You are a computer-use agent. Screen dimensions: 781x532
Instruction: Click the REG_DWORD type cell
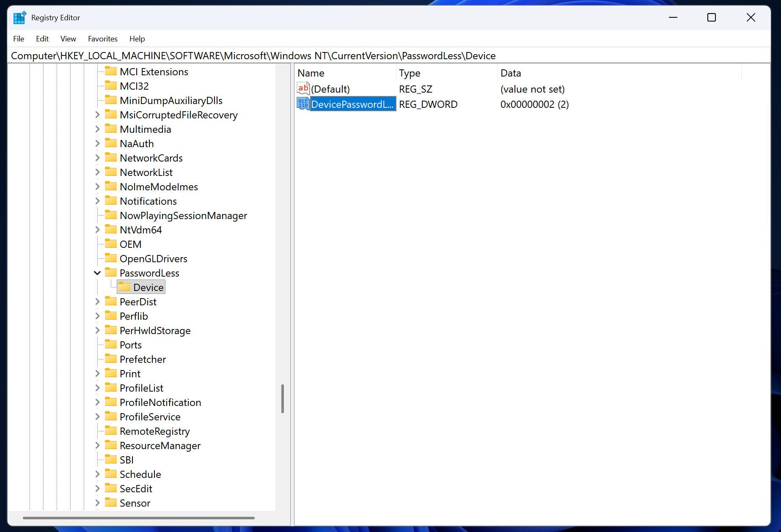click(x=428, y=104)
